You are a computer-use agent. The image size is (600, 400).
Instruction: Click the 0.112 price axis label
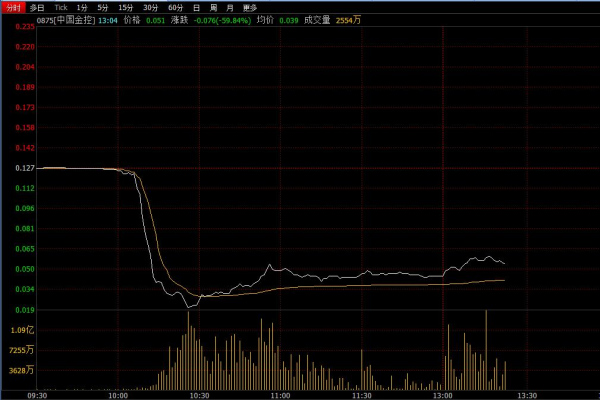(x=25, y=188)
